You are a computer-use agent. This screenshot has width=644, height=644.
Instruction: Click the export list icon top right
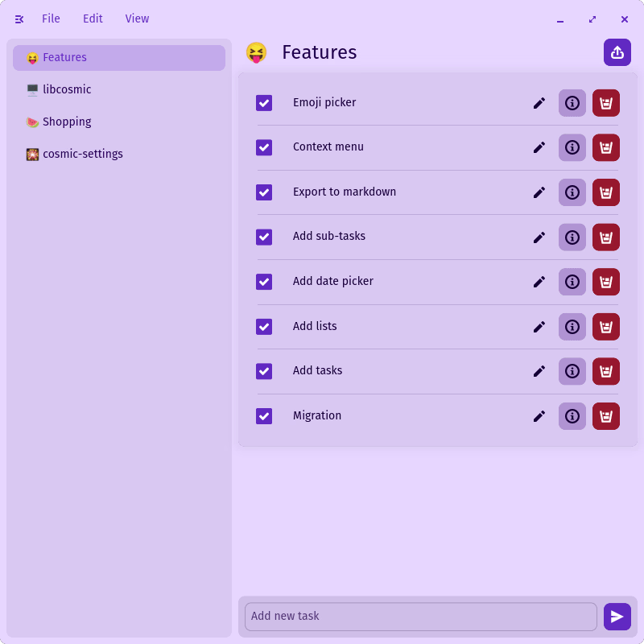coord(617,52)
